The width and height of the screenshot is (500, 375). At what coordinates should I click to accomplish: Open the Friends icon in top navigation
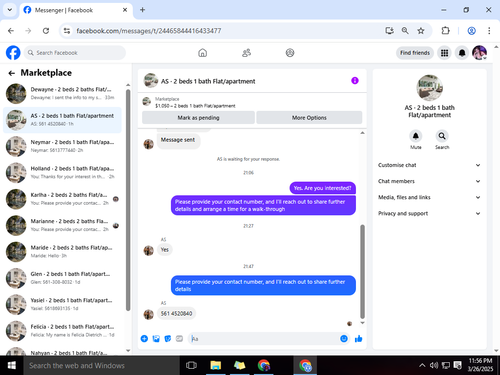(246, 53)
